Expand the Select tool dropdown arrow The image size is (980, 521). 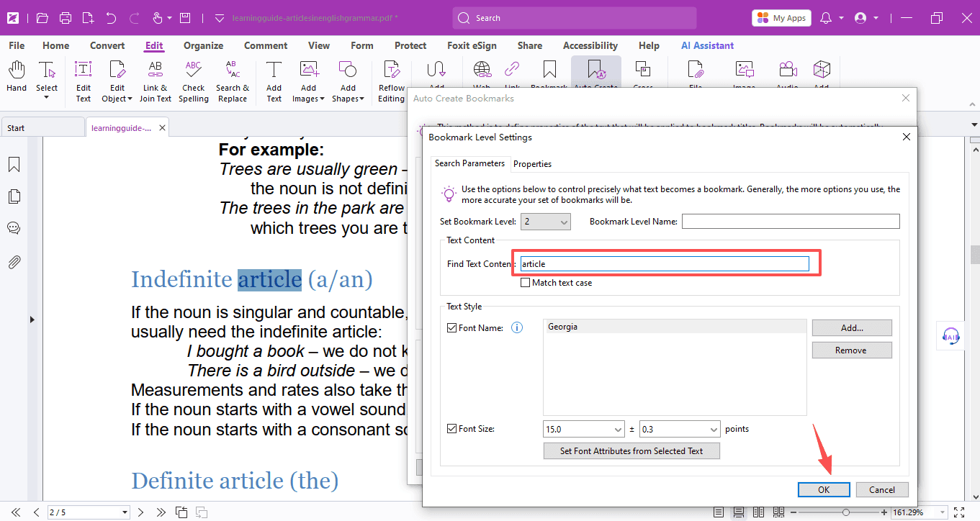pyautogui.click(x=47, y=98)
